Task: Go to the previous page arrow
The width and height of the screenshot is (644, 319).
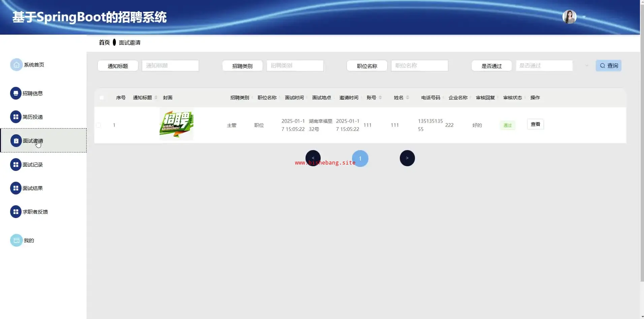Action: [313, 158]
